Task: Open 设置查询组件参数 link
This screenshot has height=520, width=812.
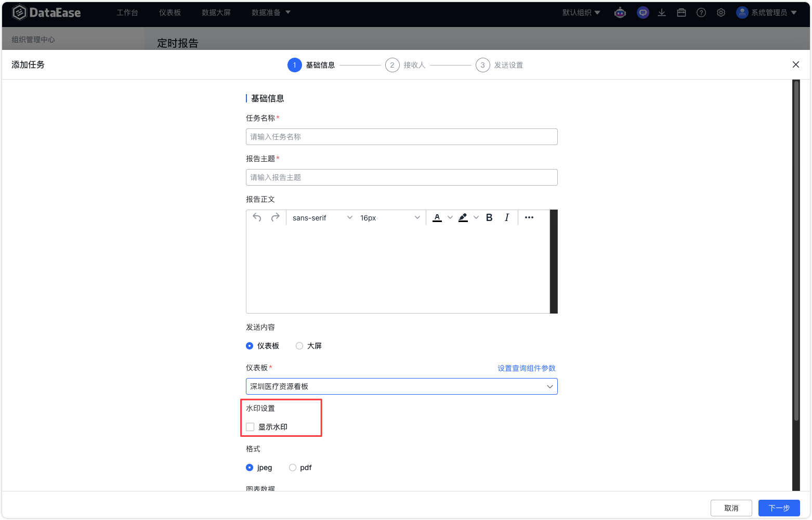Action: (527, 368)
